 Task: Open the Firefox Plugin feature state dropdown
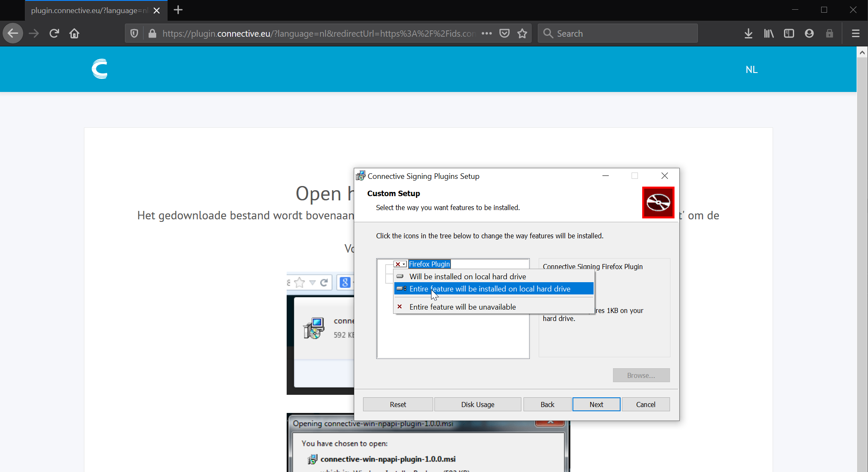point(400,264)
